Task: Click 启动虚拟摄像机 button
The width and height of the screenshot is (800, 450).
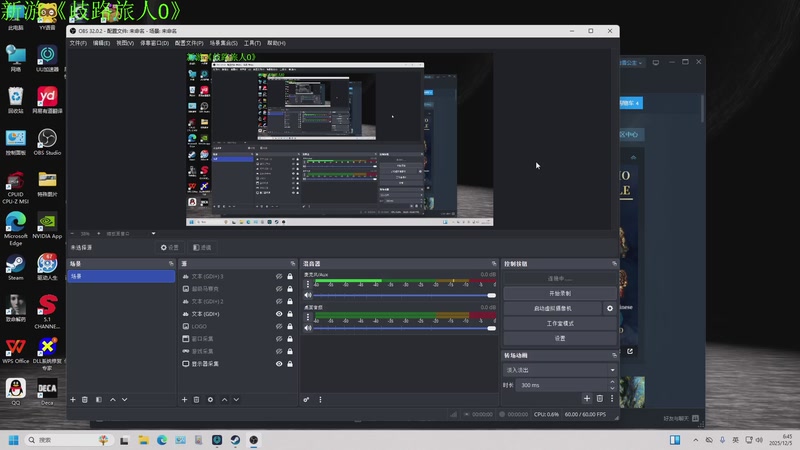Action: click(553, 308)
